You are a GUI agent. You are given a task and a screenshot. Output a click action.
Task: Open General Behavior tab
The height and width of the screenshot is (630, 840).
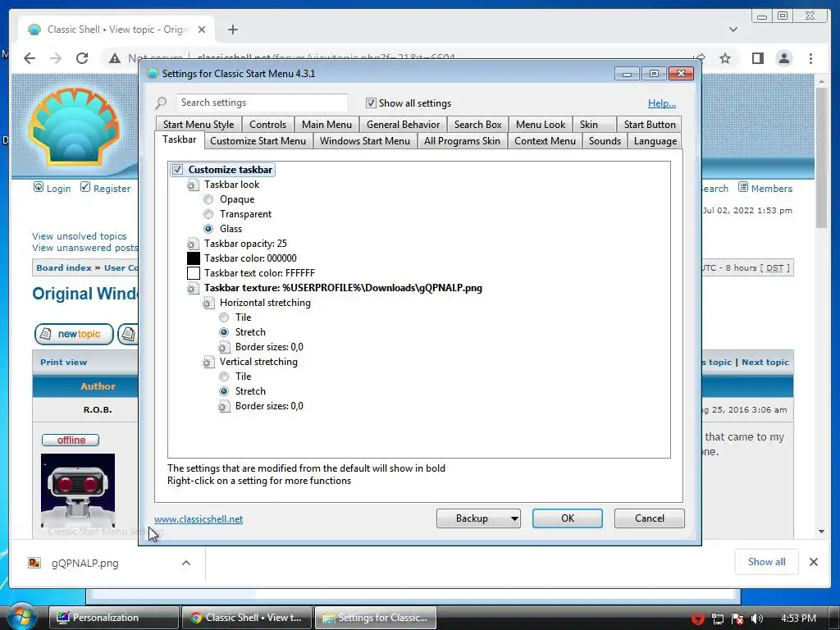[403, 125]
